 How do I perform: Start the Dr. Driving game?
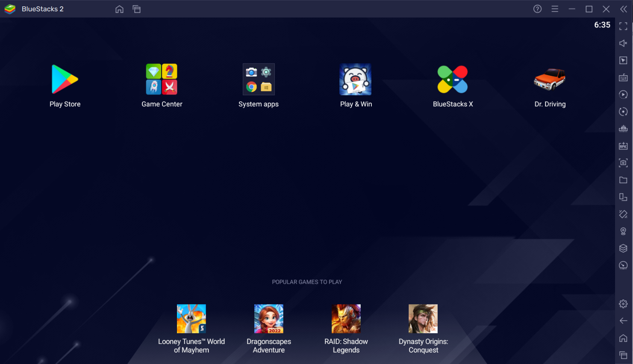pos(550,79)
